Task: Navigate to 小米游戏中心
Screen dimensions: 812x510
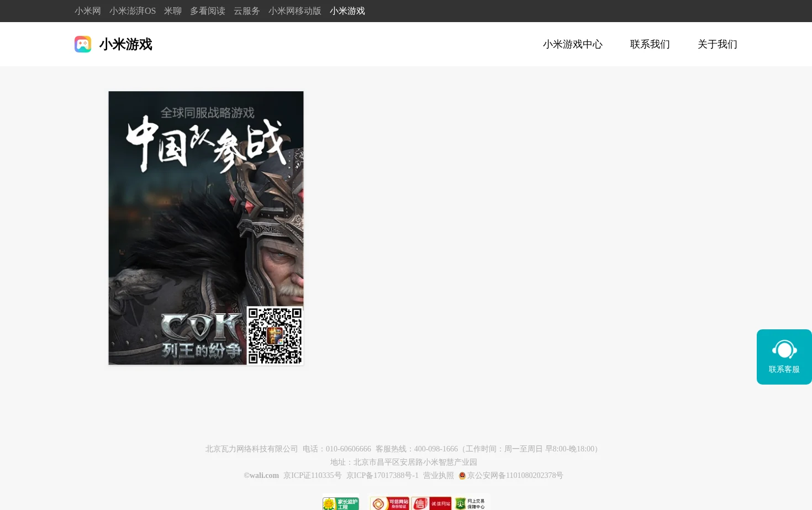Action: (x=573, y=44)
